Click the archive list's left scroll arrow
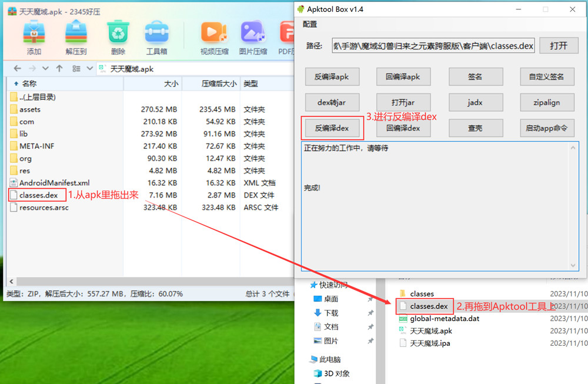The height and width of the screenshot is (384, 588). [12, 281]
